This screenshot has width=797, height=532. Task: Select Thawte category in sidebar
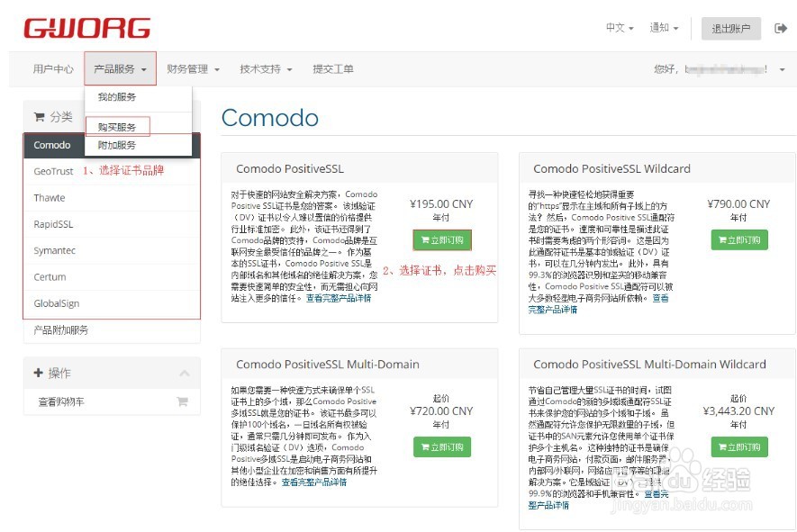(x=112, y=198)
